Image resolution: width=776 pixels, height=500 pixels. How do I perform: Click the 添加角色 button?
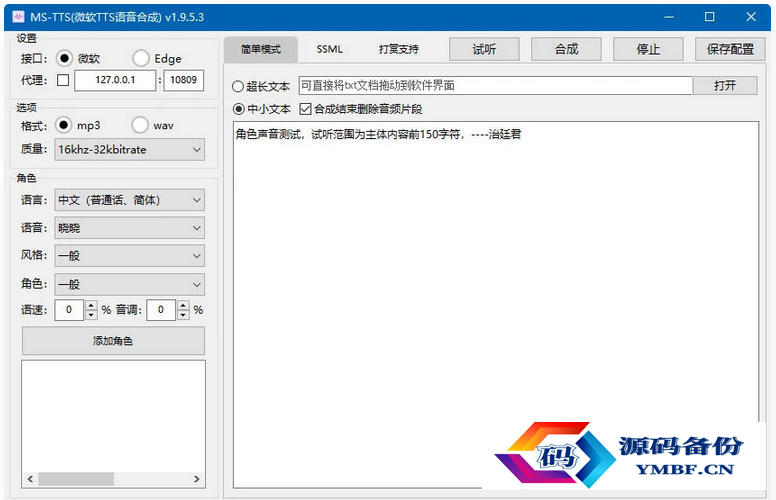click(113, 341)
